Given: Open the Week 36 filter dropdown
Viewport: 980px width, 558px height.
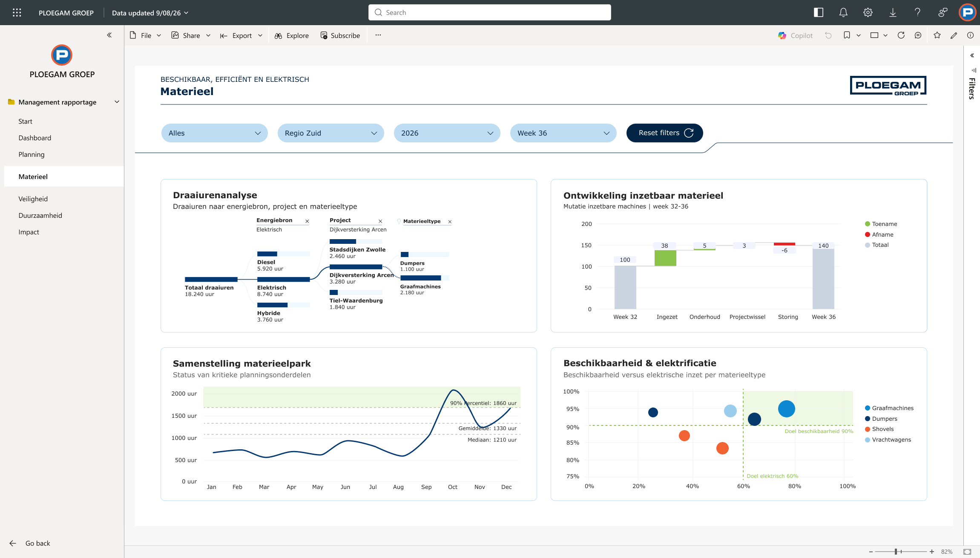Looking at the screenshot, I should pos(563,133).
